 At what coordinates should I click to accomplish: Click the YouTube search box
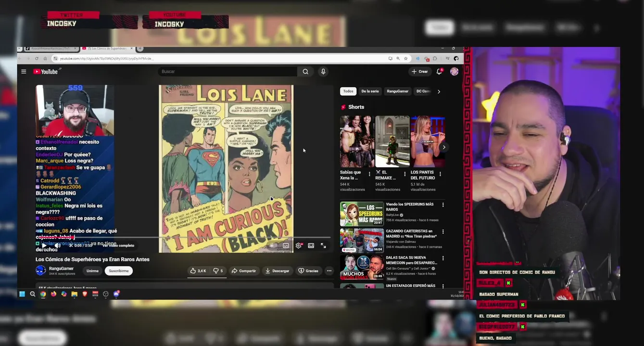(x=227, y=72)
